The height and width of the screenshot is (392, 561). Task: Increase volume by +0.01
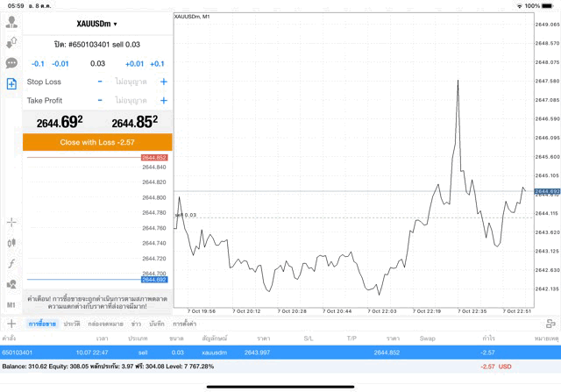(x=134, y=63)
